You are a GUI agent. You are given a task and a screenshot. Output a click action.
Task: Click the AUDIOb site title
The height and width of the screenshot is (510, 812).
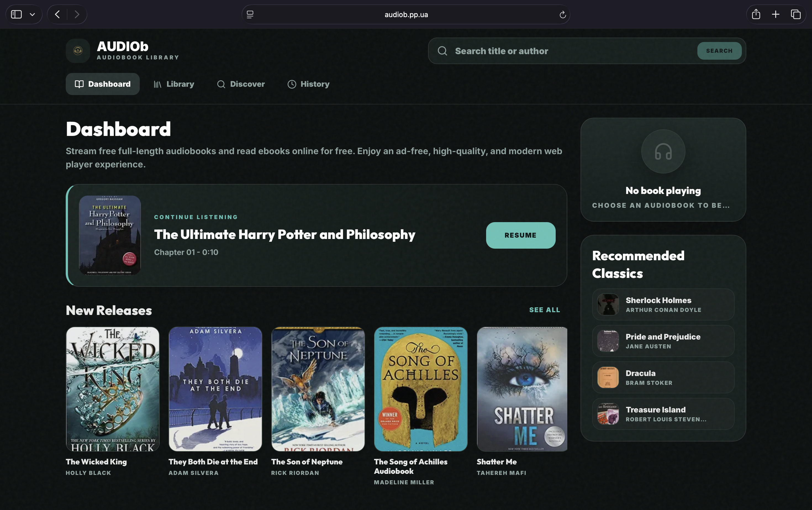pos(123,46)
